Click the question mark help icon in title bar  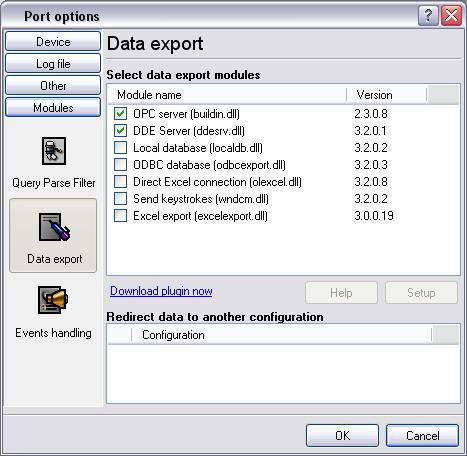coord(428,15)
